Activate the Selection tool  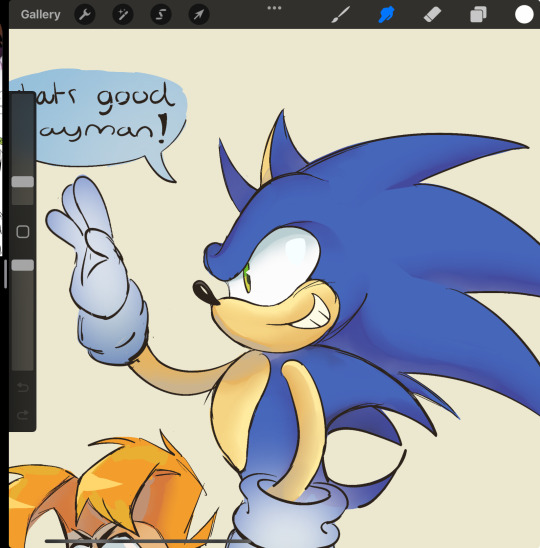point(161,14)
